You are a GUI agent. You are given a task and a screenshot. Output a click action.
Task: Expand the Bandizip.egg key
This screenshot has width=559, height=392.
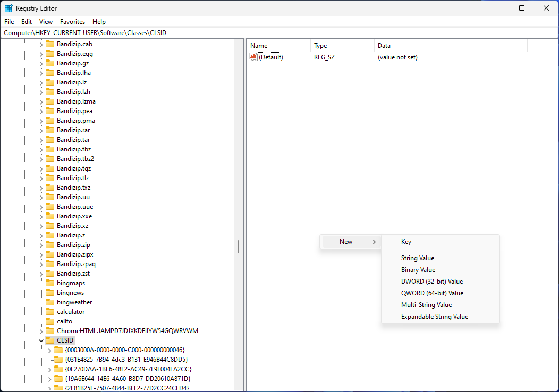[x=41, y=54]
